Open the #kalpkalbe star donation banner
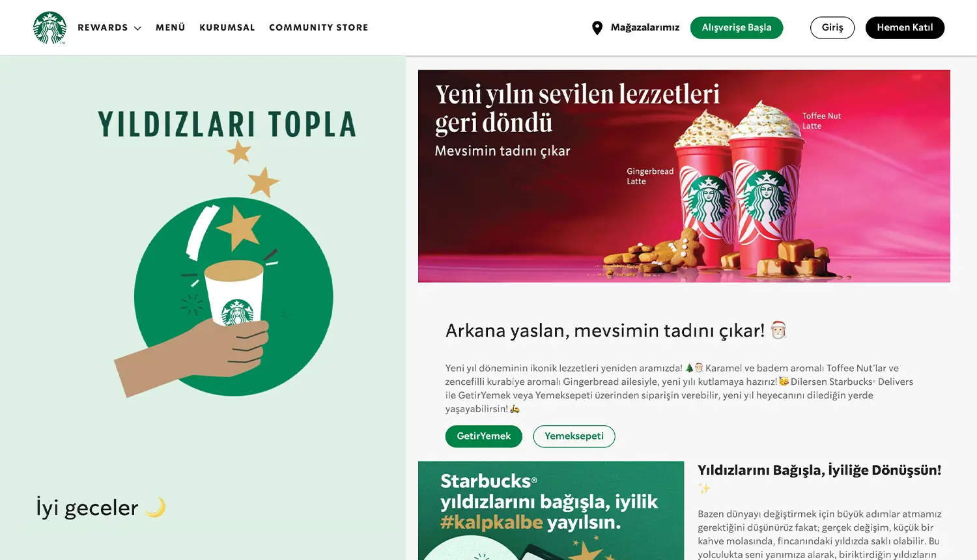The image size is (977, 560). [551, 511]
